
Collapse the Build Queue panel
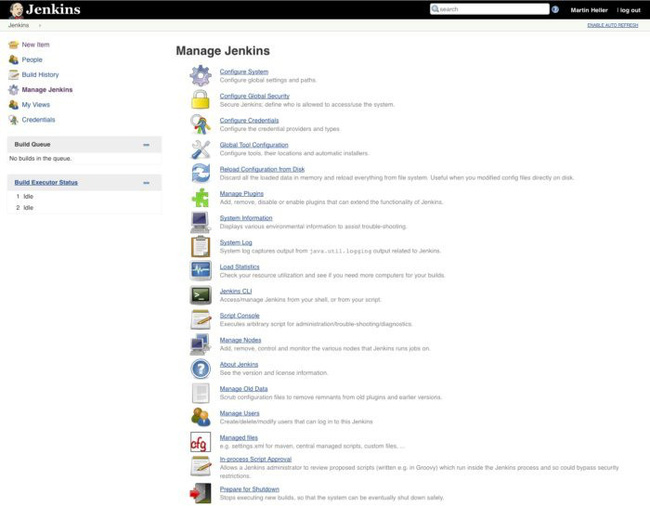coord(146,145)
